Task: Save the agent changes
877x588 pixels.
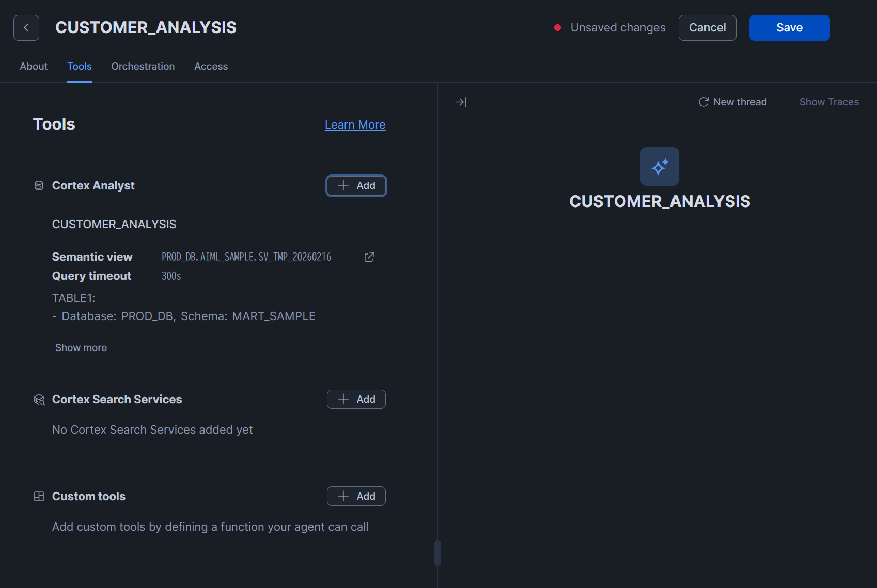Action: 789,28
